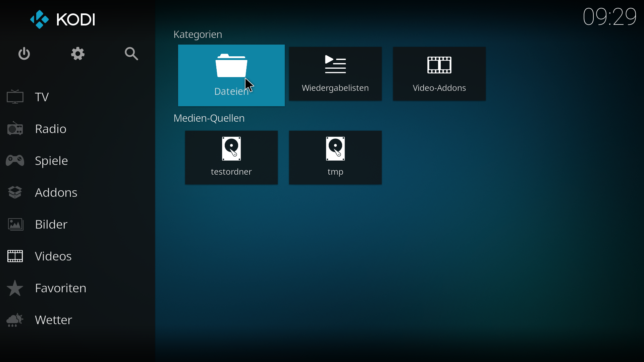Open the power menu icon
Screen dimensions: 644x362
(x=24, y=54)
